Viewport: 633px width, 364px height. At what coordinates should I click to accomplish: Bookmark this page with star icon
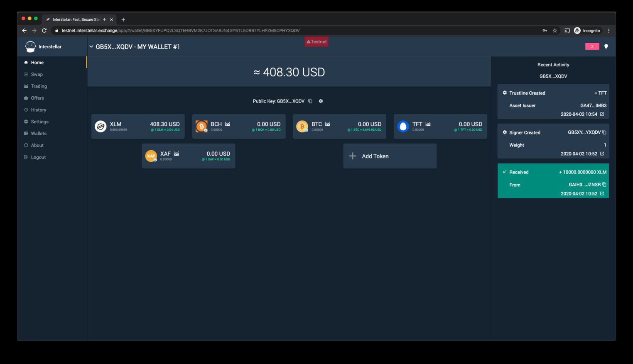[555, 31]
